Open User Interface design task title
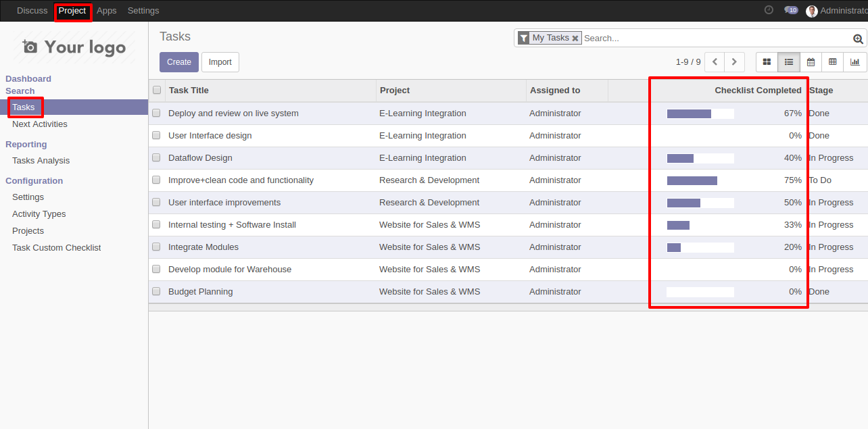Screen dimensions: 868x429 point(210,136)
